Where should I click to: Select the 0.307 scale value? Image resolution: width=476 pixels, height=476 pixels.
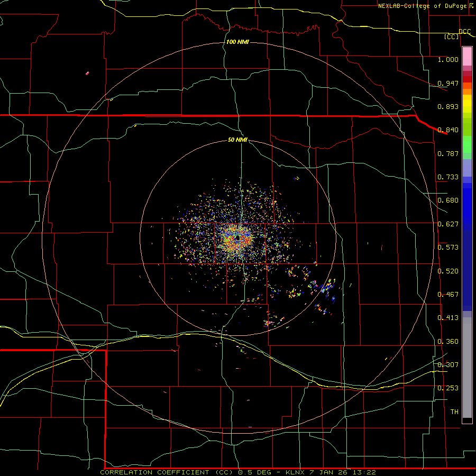448,365
